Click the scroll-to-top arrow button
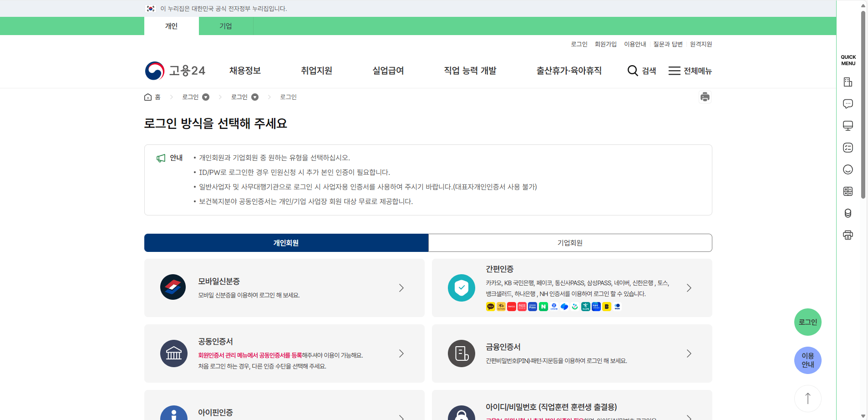 [x=807, y=398]
